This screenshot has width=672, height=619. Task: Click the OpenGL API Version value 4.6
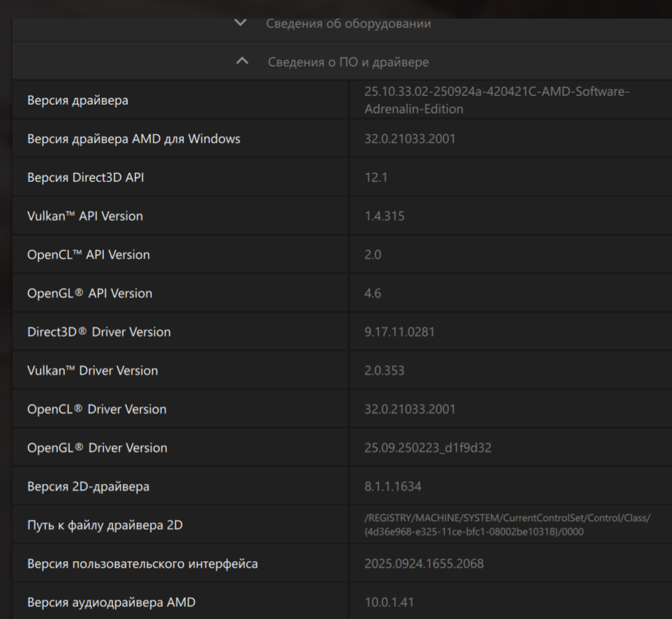coord(372,293)
